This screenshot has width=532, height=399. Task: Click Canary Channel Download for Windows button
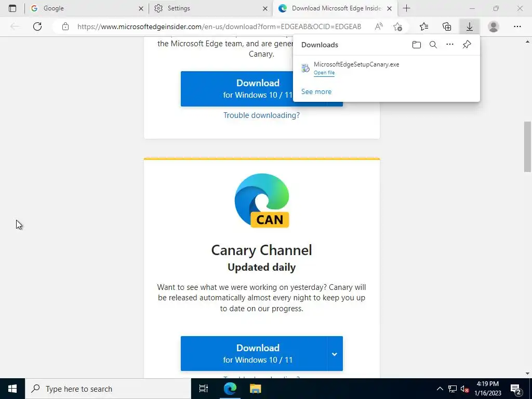254,353
